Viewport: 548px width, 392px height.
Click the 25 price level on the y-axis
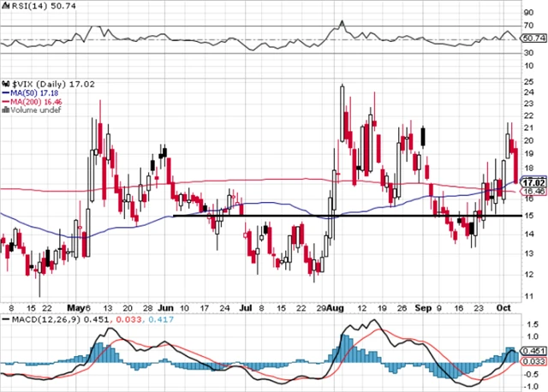(527, 82)
